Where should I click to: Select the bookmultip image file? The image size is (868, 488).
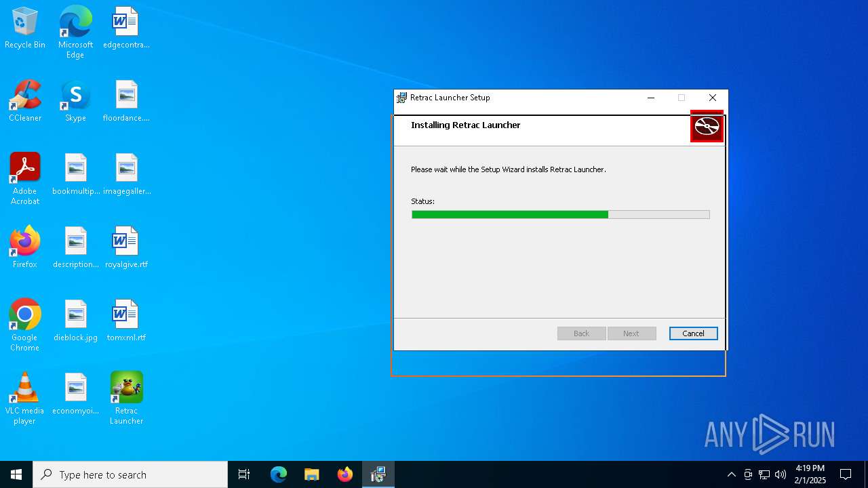click(75, 174)
